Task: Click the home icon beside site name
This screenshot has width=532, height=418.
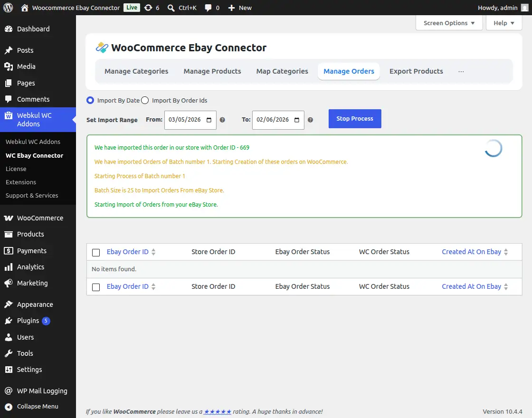Action: tap(24, 8)
